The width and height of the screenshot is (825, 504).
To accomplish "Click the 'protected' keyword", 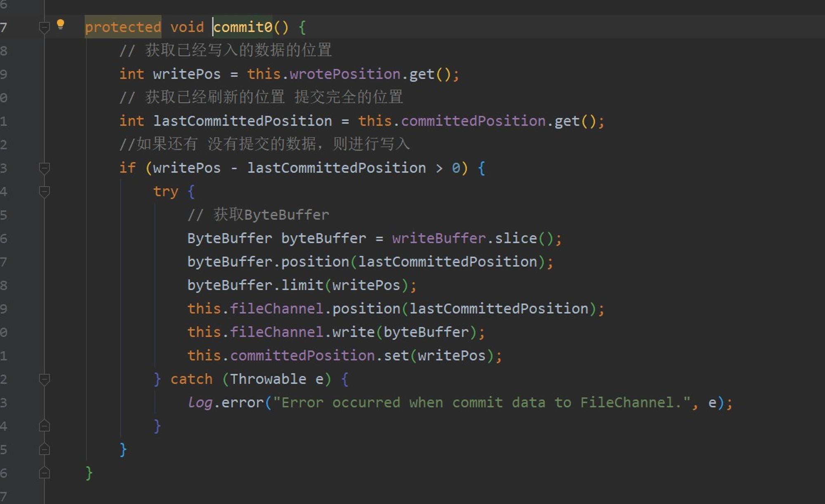I will [123, 27].
